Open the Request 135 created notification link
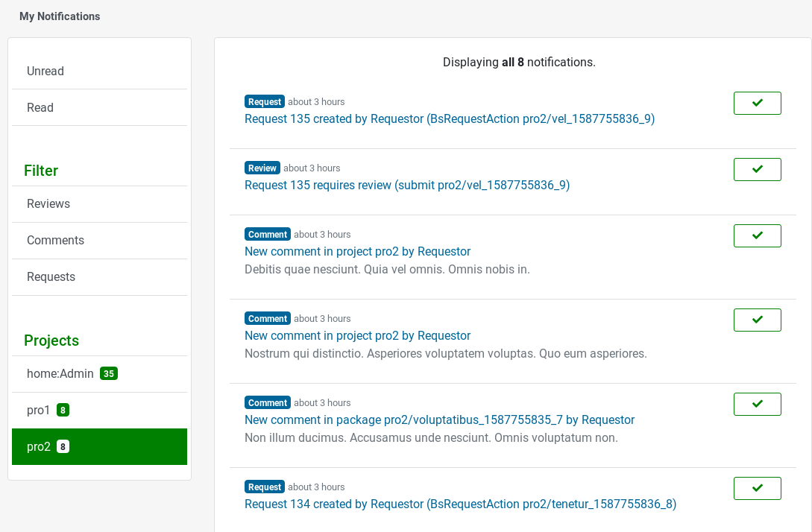 click(x=450, y=118)
